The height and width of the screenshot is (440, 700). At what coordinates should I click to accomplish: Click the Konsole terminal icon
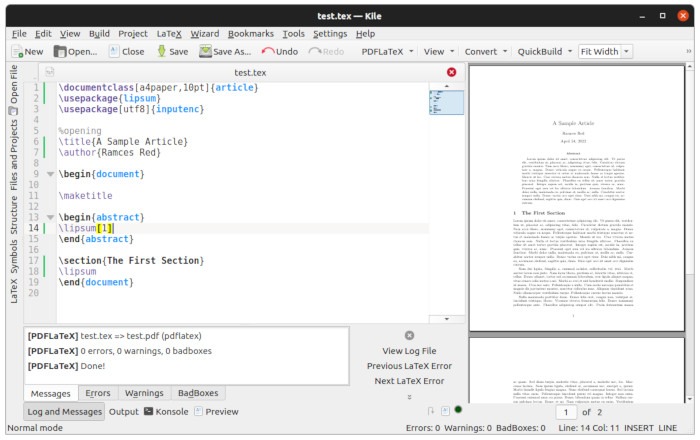pos(149,411)
